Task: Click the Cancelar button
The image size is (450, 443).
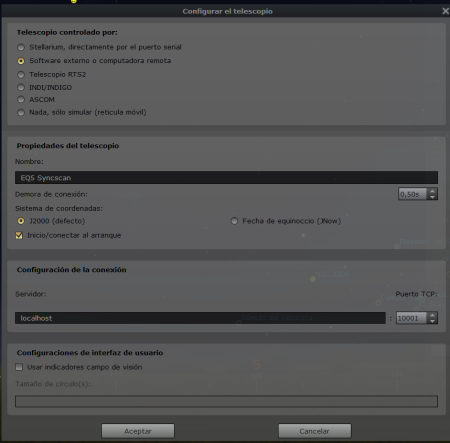Action: [x=315, y=431]
